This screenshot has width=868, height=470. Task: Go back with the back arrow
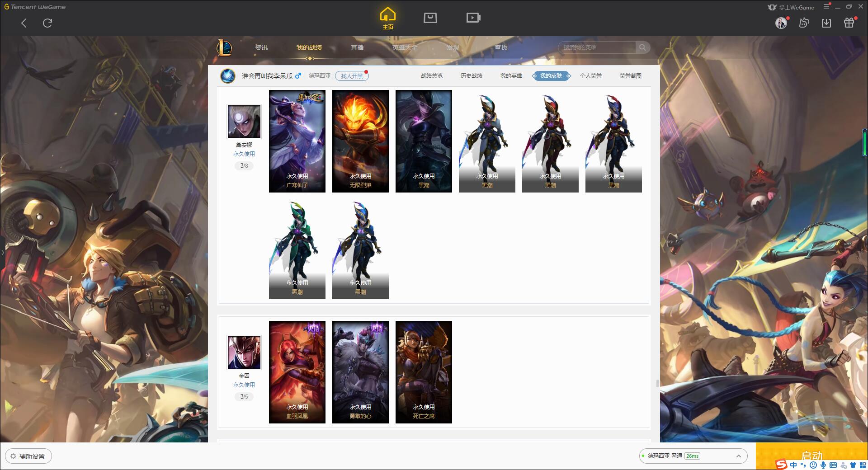pos(24,23)
